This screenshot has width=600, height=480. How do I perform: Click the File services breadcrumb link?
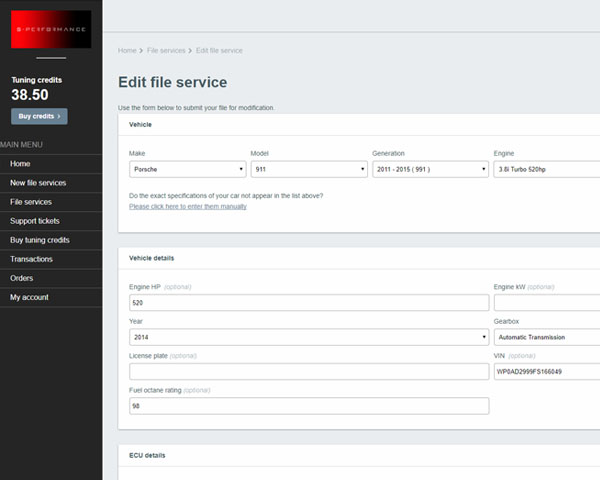coord(166,50)
